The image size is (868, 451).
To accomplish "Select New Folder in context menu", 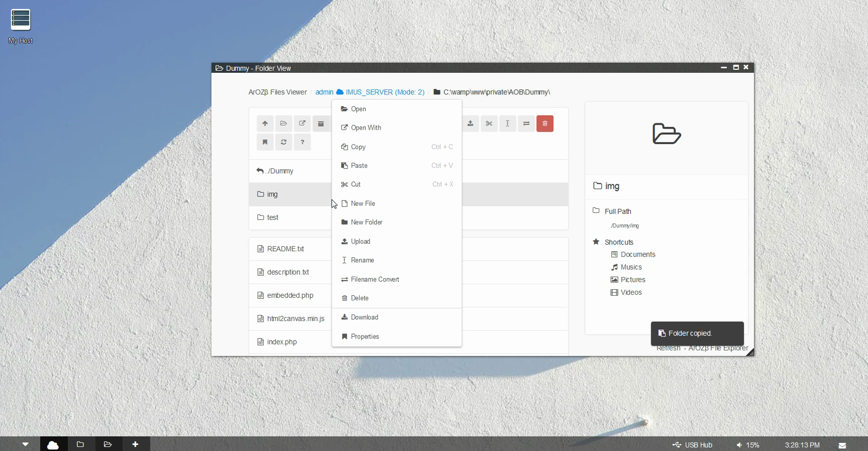I will tap(366, 222).
